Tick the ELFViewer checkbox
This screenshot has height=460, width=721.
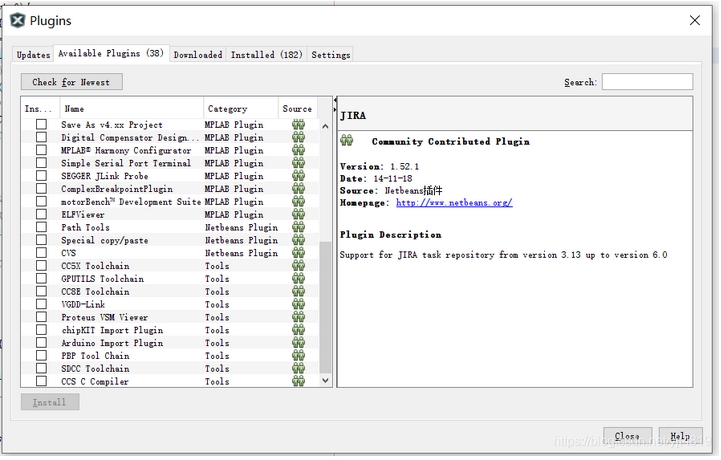(41, 214)
